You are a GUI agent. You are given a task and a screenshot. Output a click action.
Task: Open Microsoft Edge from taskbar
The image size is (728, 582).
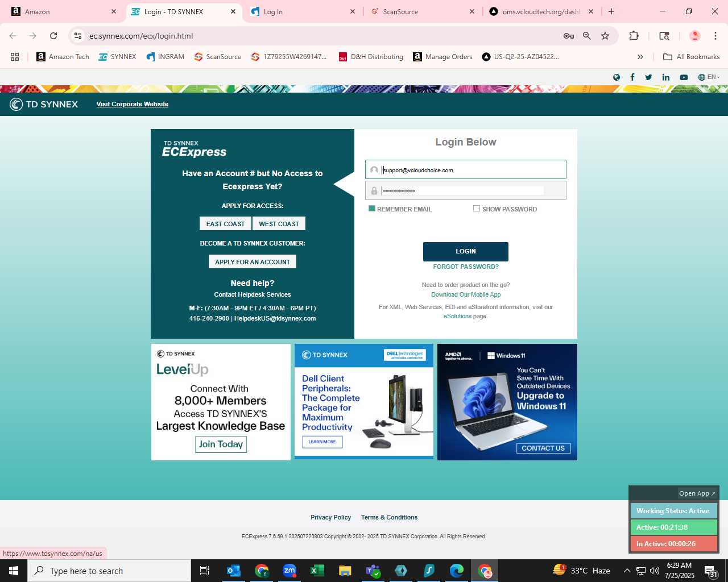(x=457, y=571)
